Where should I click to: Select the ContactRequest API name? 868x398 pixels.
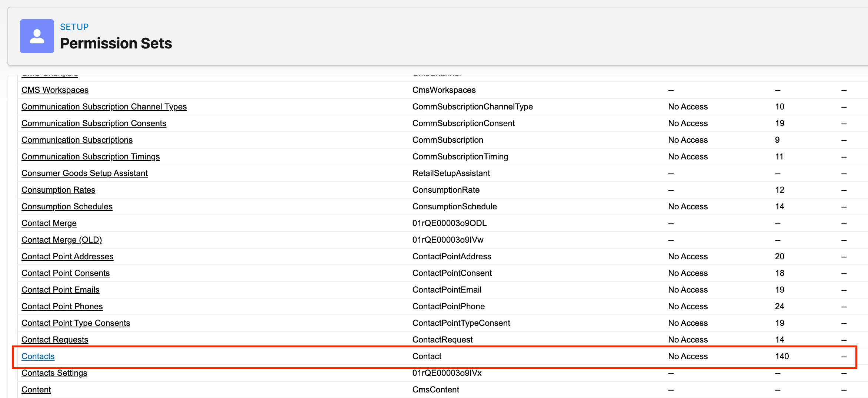[x=443, y=340]
